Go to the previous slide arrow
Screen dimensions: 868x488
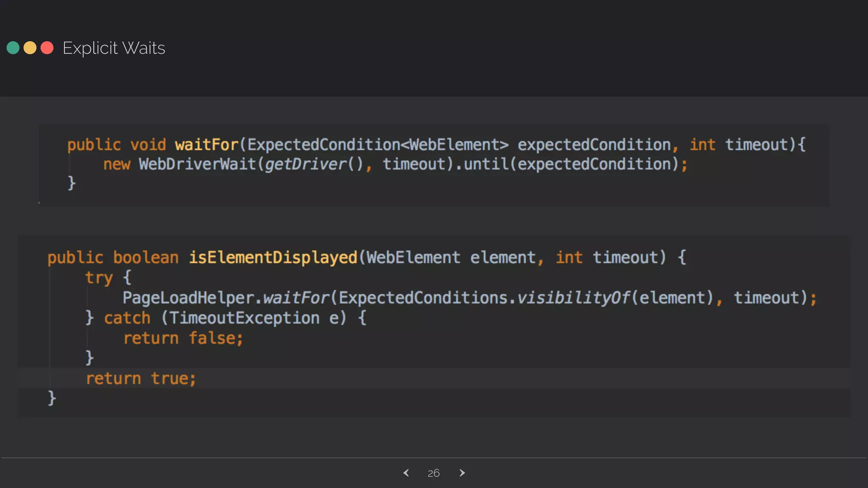406,473
